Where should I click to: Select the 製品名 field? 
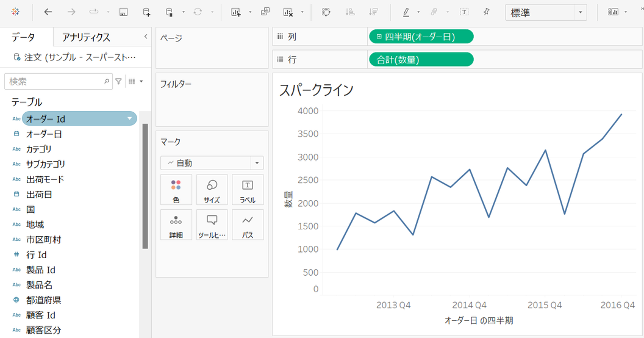(40, 284)
